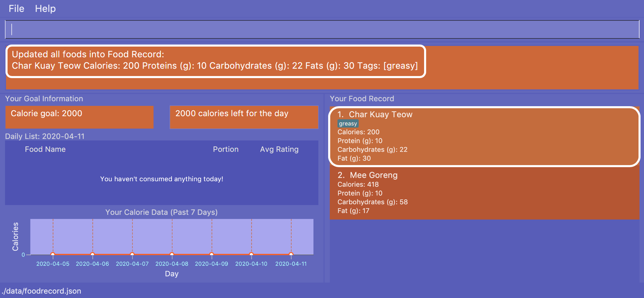Click the greasy tag label
Viewport: 644px width, 298px height.
348,124
